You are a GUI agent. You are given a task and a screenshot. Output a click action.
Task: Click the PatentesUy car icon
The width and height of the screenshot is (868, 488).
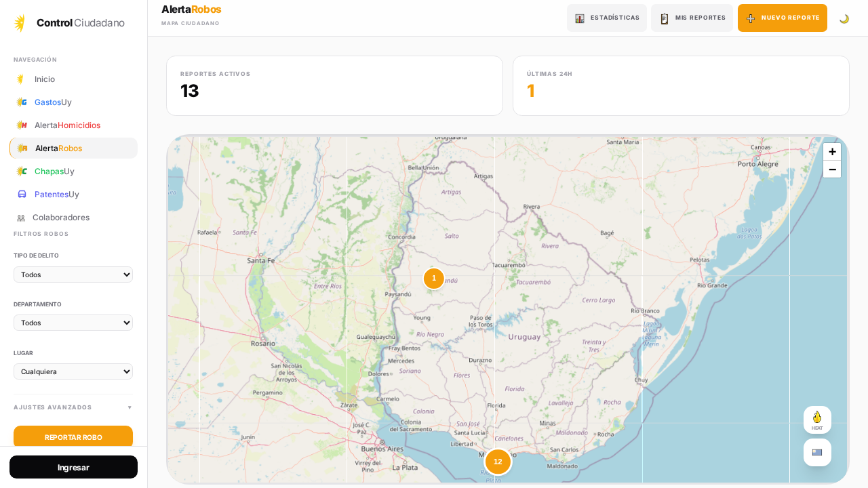(22, 195)
